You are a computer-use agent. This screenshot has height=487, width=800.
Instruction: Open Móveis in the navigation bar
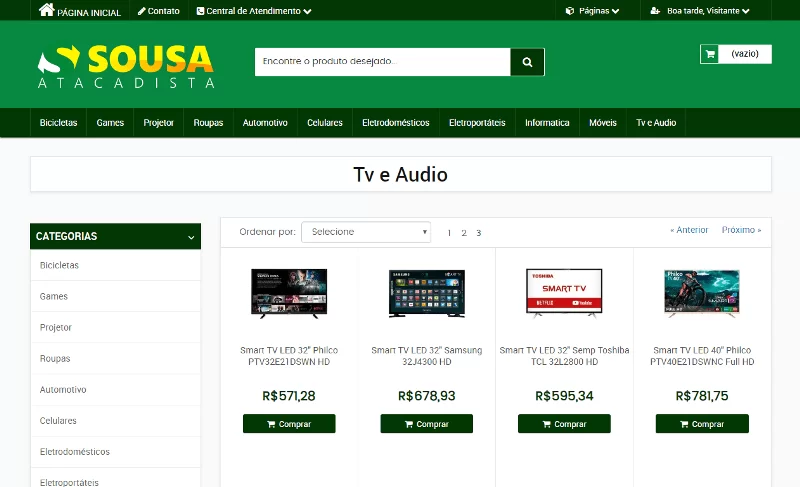(603, 123)
